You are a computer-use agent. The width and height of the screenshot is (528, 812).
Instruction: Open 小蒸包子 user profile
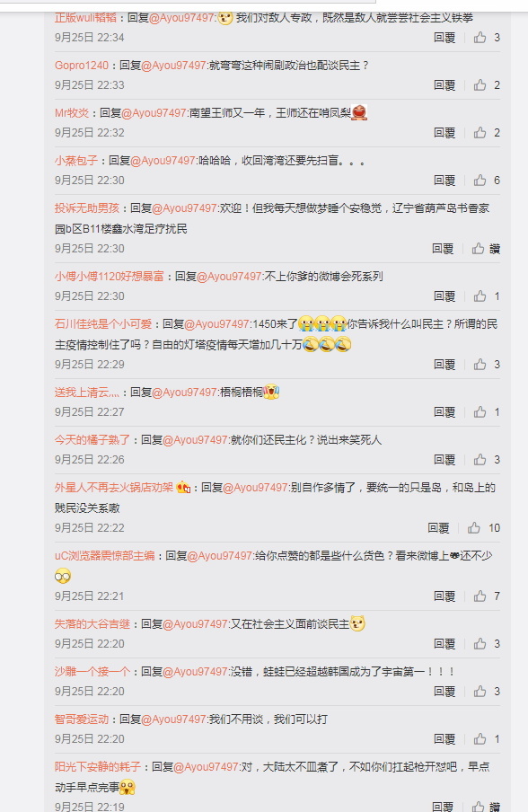76,161
